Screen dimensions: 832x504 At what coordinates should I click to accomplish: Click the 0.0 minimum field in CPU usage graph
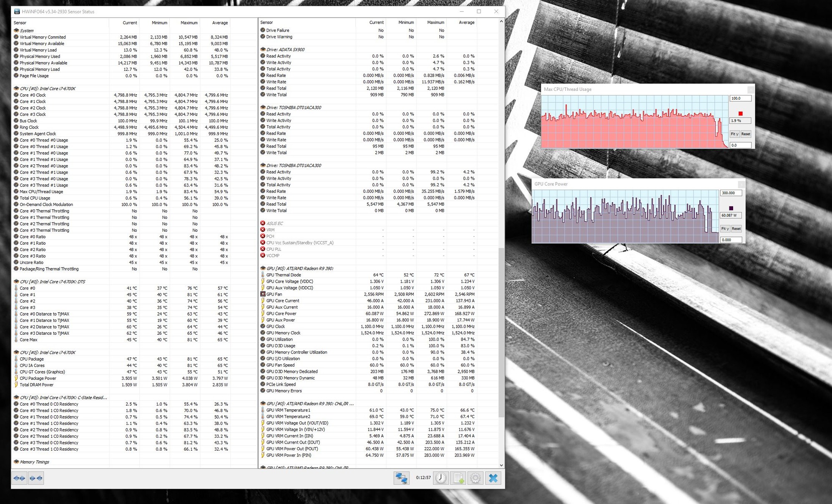pos(740,145)
